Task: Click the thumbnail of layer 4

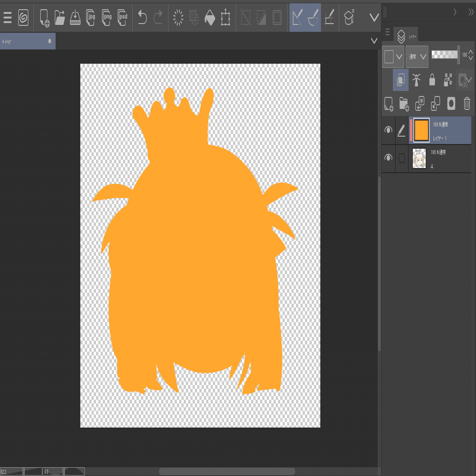Action: 419,158
